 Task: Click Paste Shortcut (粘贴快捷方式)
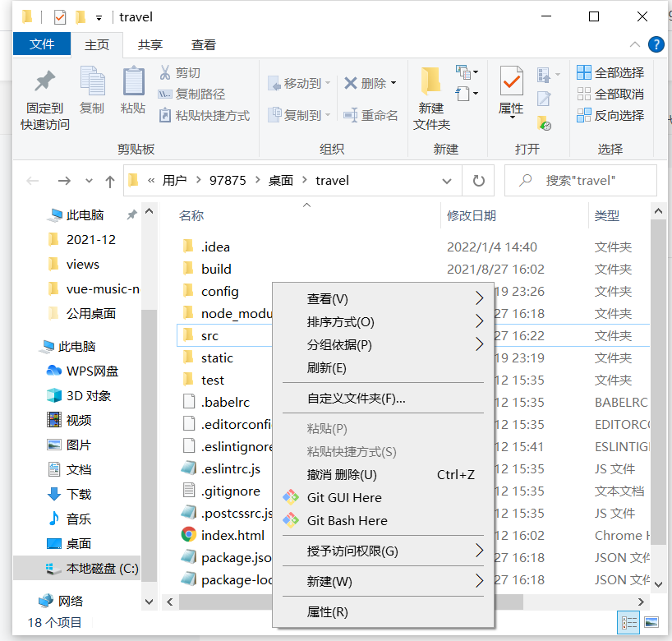point(205,115)
